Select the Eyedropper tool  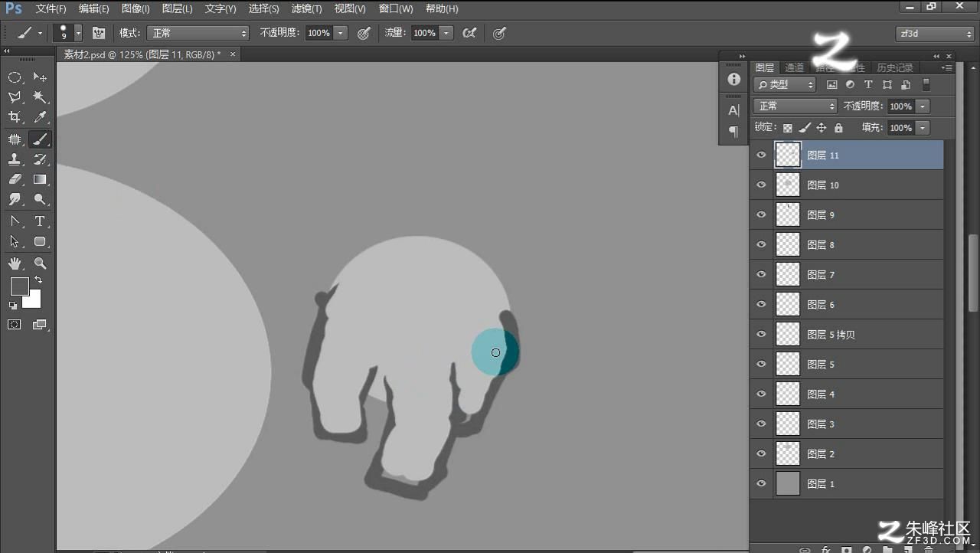tap(40, 117)
